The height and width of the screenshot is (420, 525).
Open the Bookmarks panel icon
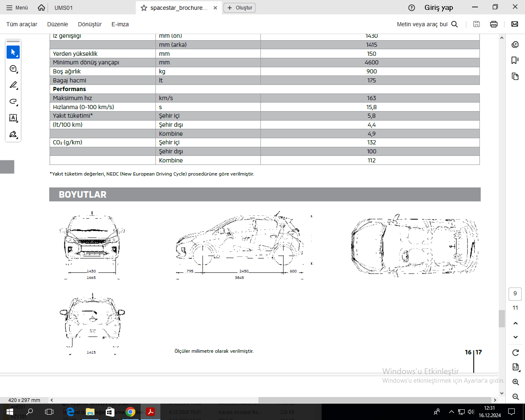click(x=516, y=60)
